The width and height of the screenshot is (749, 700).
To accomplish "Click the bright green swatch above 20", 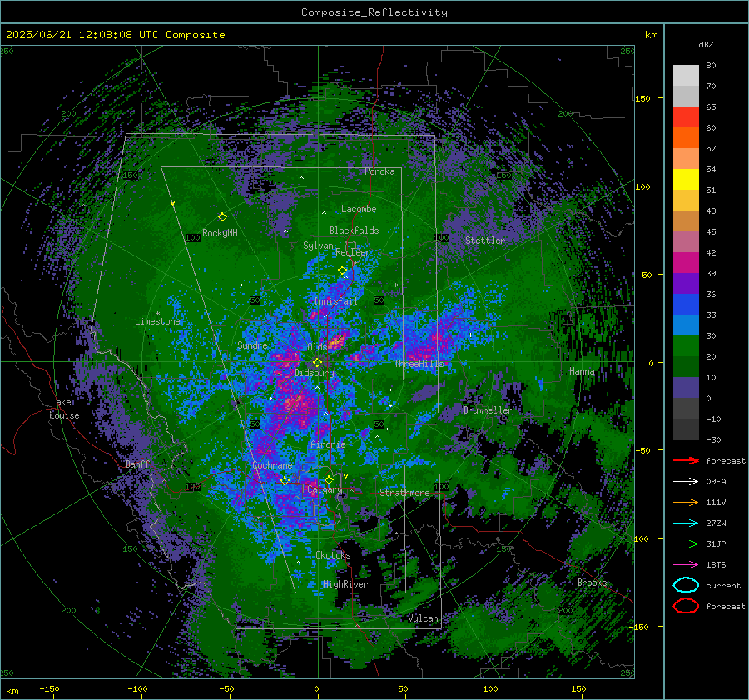I will pos(686,346).
